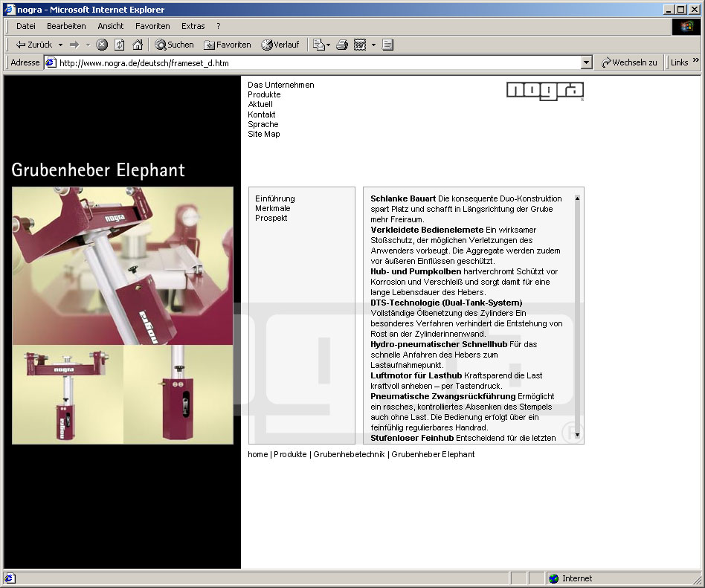Click the Schlanke Bauart heading text
Viewport: 705px width, 588px height.
[403, 198]
